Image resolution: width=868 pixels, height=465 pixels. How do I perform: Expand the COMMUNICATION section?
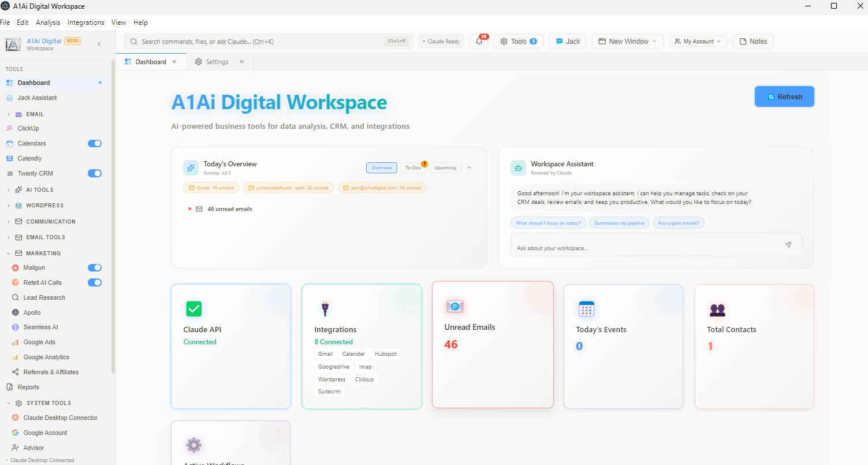[x=9, y=221]
